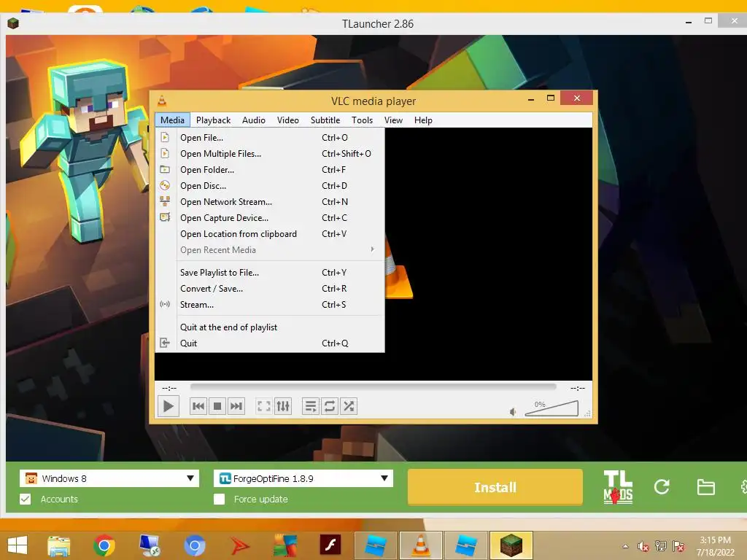747x560 pixels.
Task: Click the TLauncher refresh icon
Action: tap(662, 486)
